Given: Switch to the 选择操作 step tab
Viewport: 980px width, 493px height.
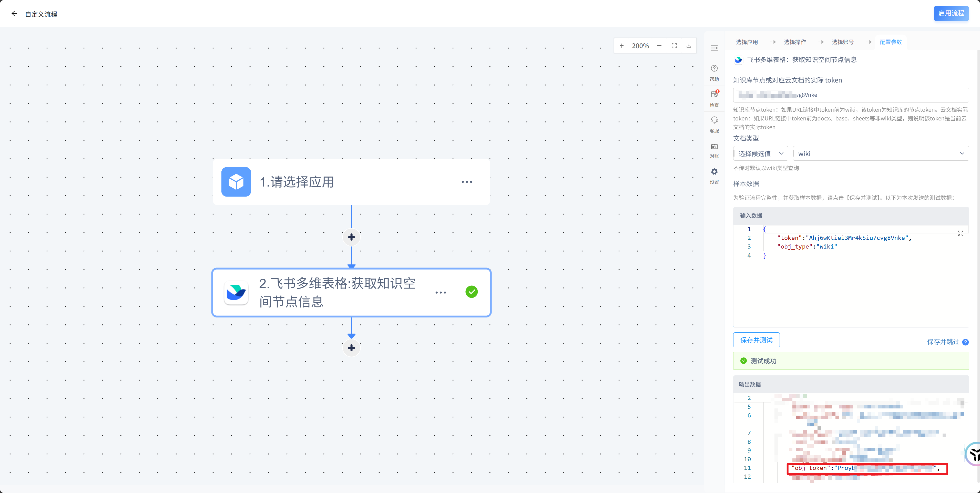Looking at the screenshot, I should (795, 42).
